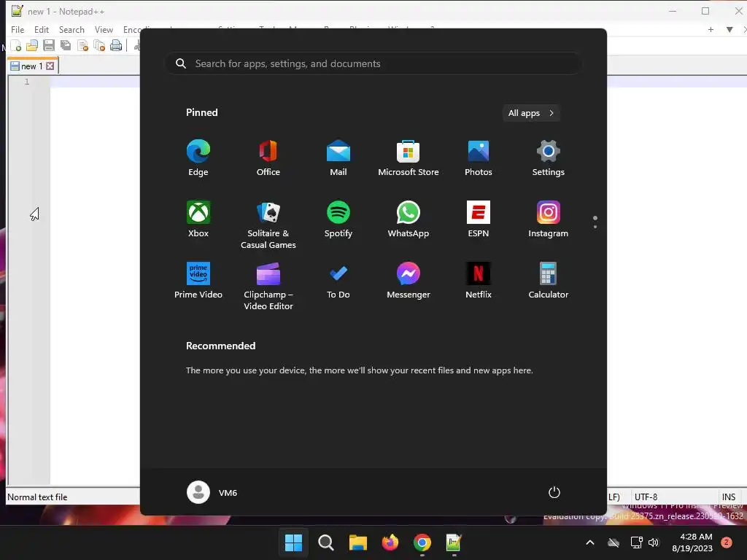Click Close file icon in Notepad++ toolbar
Image resolution: width=747 pixels, height=560 pixels.
[82, 46]
